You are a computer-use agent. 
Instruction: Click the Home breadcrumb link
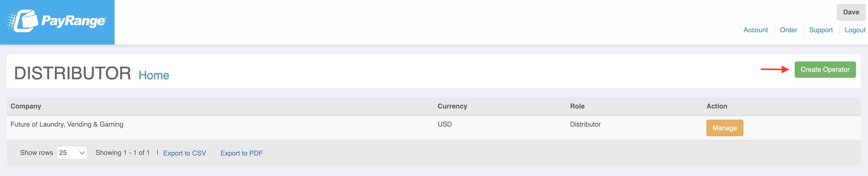[154, 75]
